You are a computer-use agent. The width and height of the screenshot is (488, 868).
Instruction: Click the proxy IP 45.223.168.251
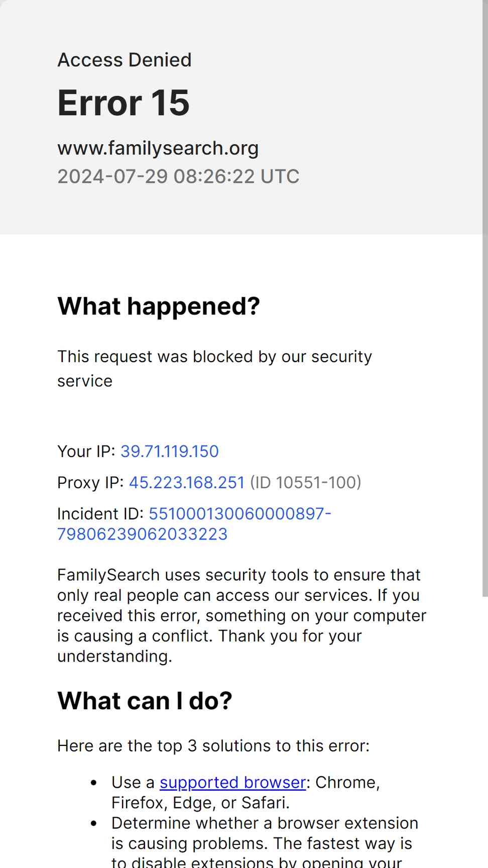(x=187, y=482)
